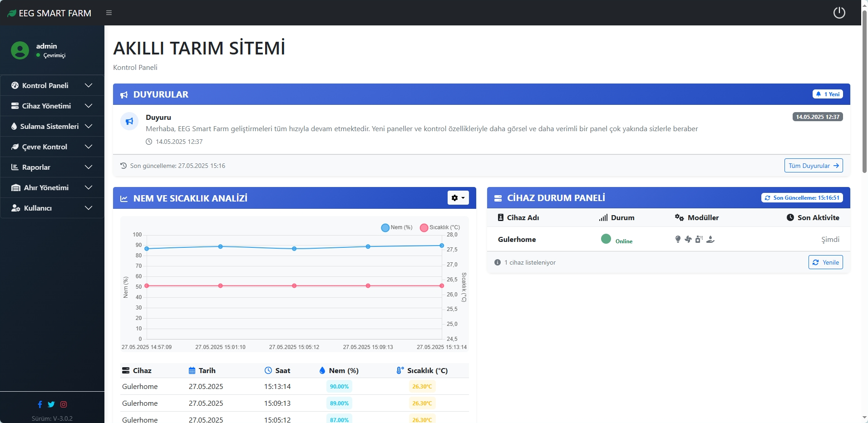Click the Sürüm: V-3.0.2 version text
Viewport: 868px width, 423px height.
tap(52, 418)
